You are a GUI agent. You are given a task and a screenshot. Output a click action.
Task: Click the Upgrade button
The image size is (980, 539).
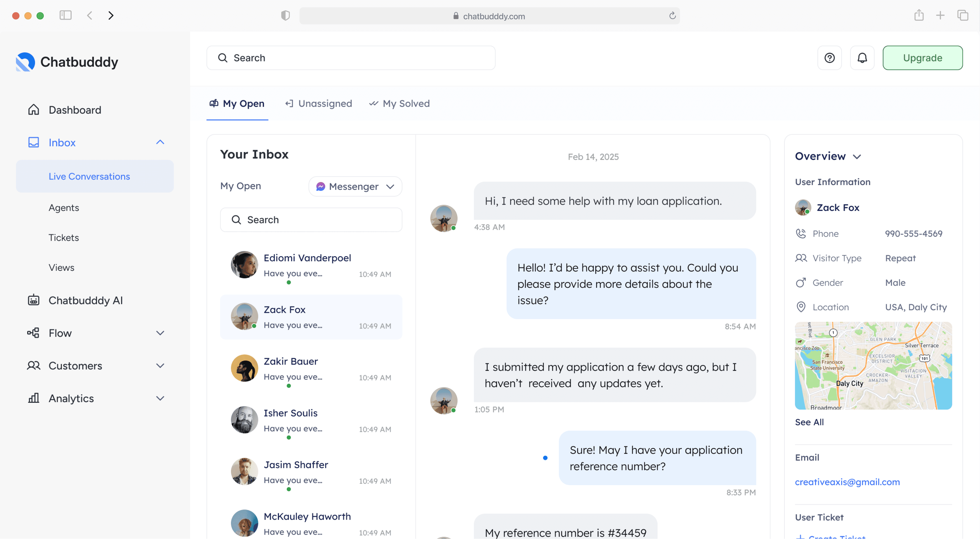pos(922,58)
